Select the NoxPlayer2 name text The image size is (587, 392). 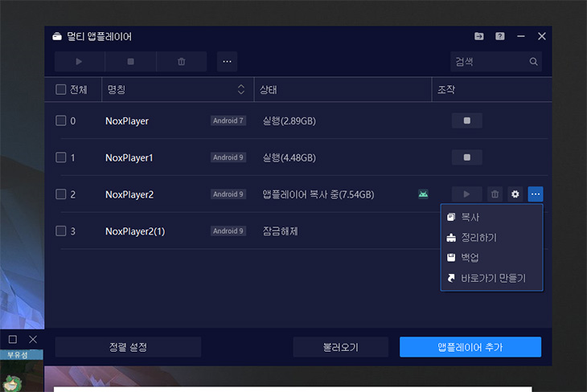tap(129, 194)
